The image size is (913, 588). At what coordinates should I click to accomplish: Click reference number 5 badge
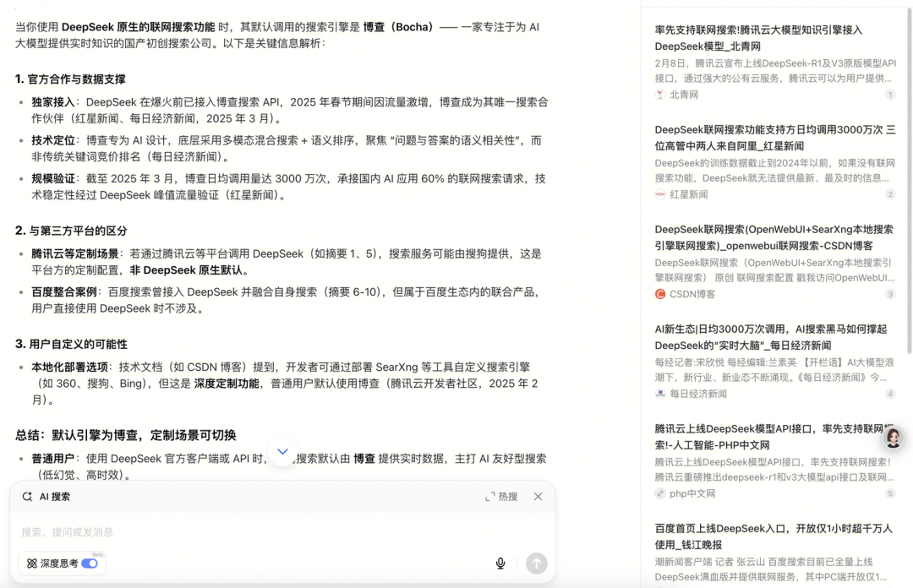890,493
